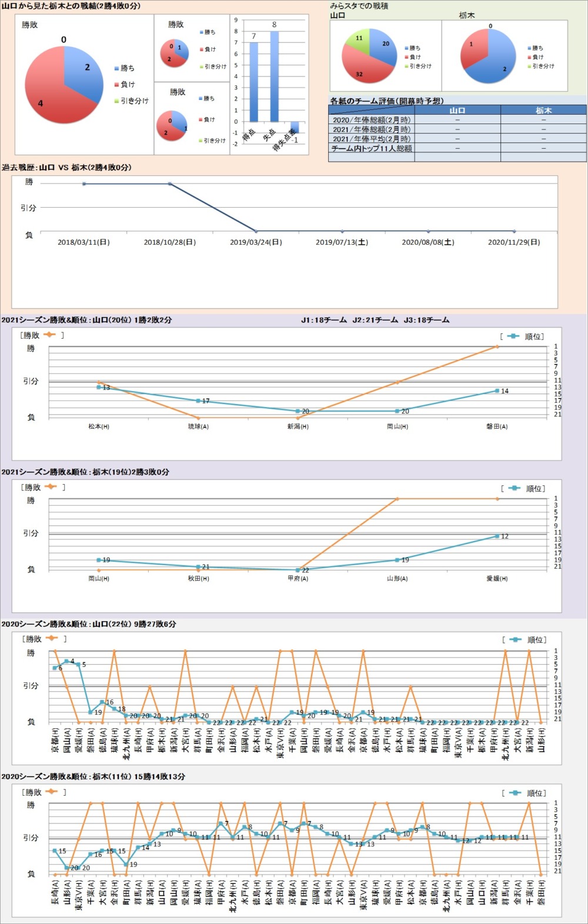Click the red 負け legend marker beside large pie
Image resolution: width=588 pixels, height=924 pixels.
pos(116,85)
